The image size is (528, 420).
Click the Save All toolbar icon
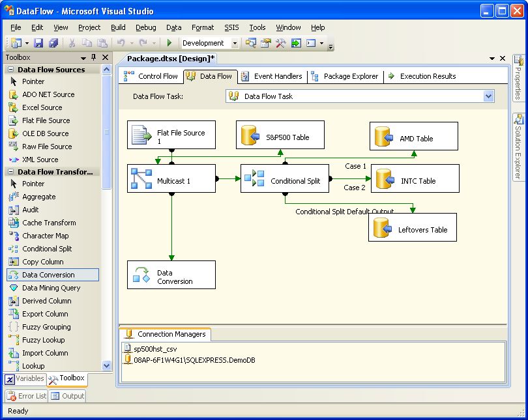click(x=53, y=43)
